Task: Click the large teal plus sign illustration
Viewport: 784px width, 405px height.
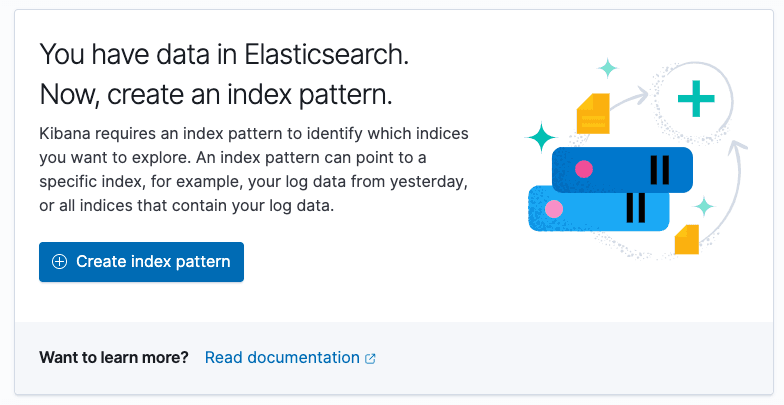Action: point(696,99)
